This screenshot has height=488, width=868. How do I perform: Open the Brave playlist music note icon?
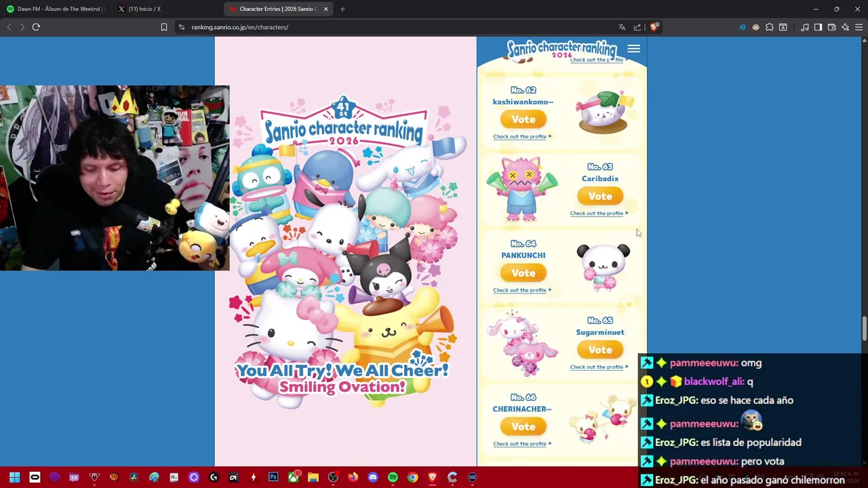point(804,27)
